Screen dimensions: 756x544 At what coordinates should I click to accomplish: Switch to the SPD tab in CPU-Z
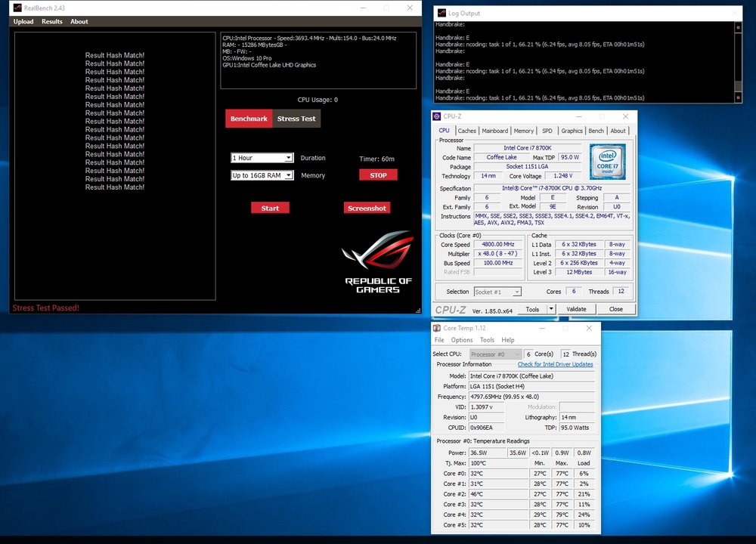coord(547,131)
